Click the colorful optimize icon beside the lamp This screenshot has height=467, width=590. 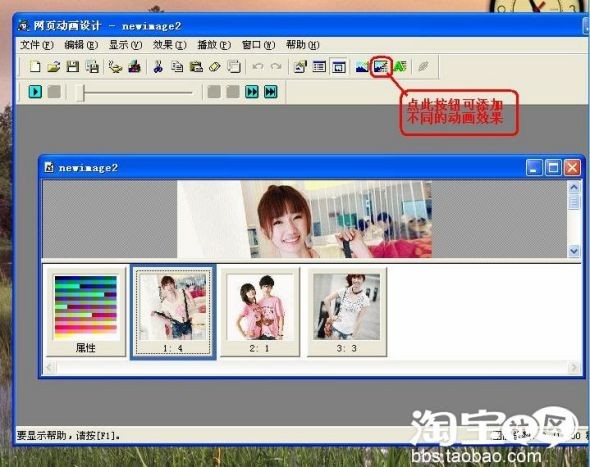pyautogui.click(x=135, y=67)
